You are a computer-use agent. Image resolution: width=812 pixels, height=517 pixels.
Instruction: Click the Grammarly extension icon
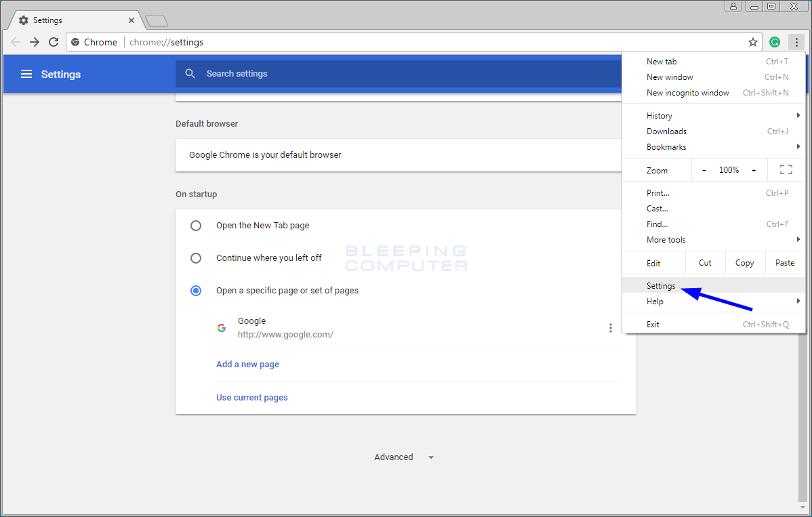775,42
